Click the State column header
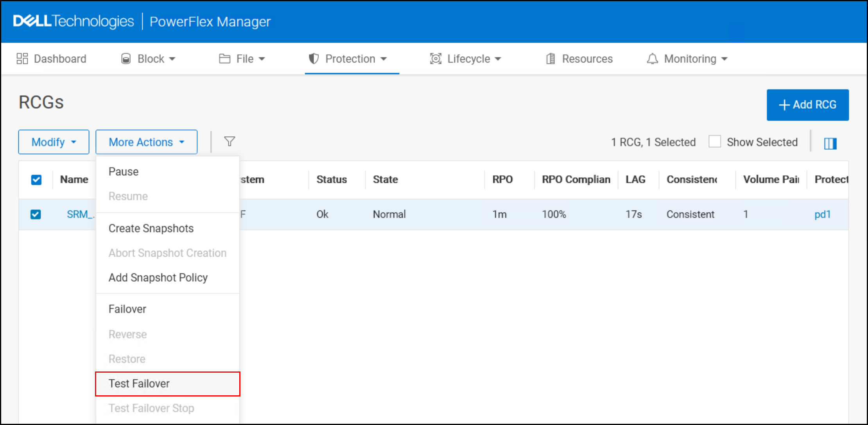868x425 pixels. pyautogui.click(x=385, y=179)
